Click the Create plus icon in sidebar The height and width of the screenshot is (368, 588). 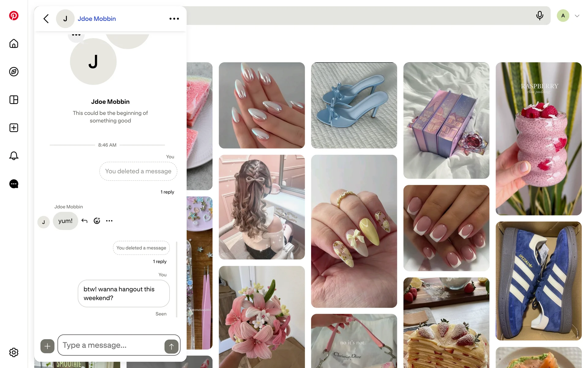14,128
